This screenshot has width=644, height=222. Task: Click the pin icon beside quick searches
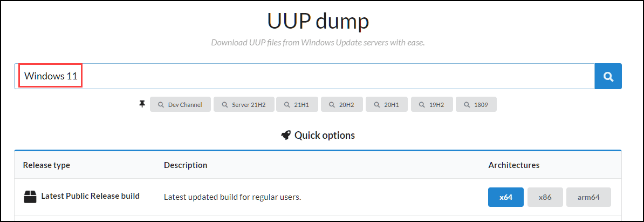pyautogui.click(x=142, y=104)
